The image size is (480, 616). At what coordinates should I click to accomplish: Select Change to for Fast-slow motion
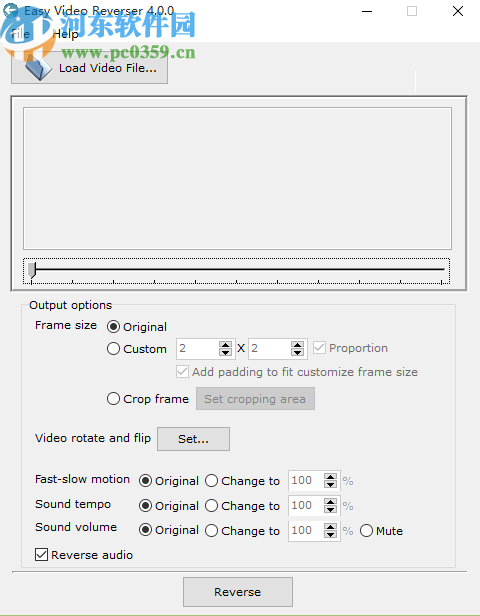coord(242,481)
